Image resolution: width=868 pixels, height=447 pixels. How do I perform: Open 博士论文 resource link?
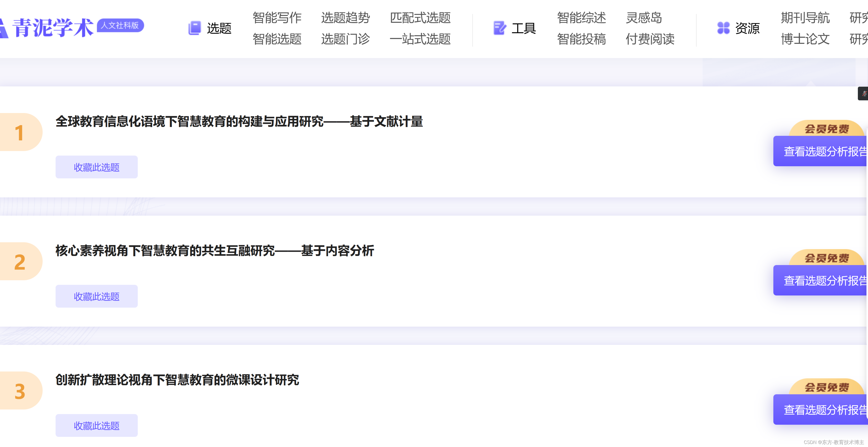click(805, 39)
